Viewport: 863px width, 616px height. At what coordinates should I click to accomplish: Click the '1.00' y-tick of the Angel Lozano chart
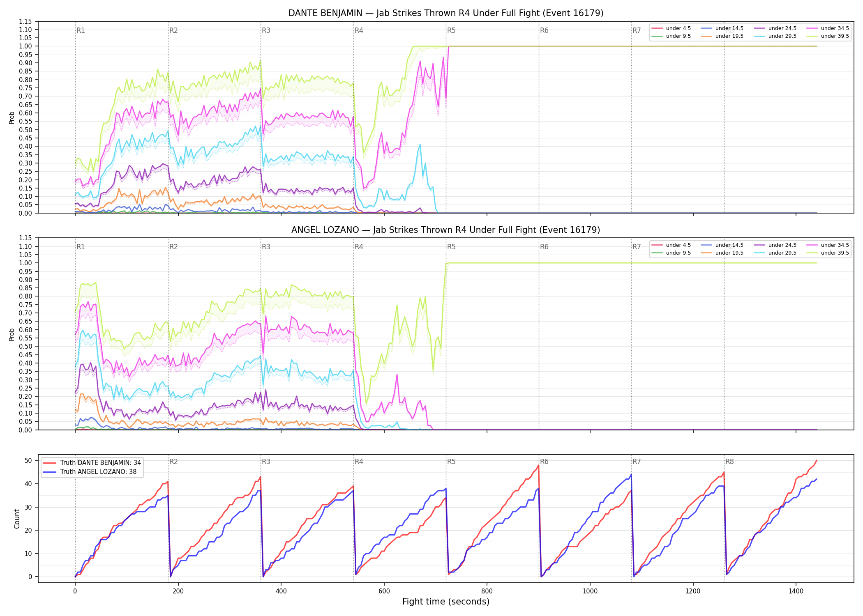pyautogui.click(x=25, y=263)
